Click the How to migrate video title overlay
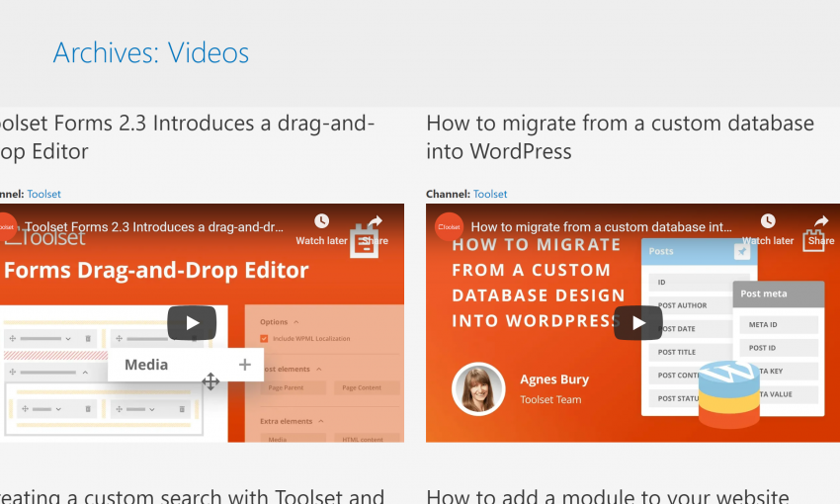Viewport: 840px width, 504px height. click(601, 227)
